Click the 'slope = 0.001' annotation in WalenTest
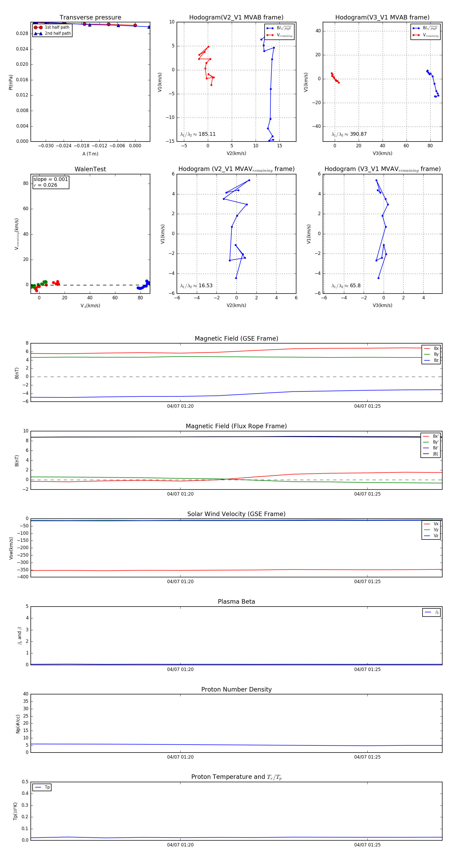Screen dimensions: 473x868 tap(51, 179)
